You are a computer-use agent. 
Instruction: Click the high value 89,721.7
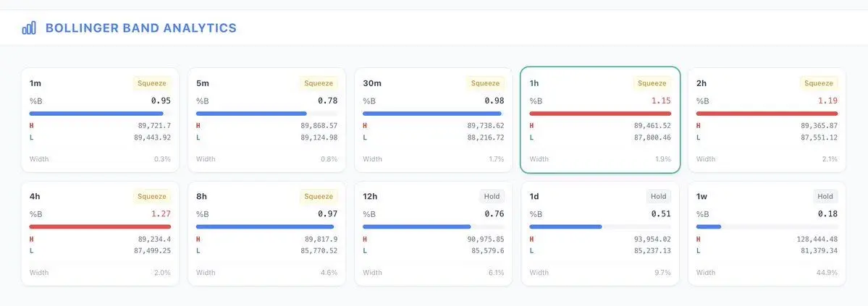154,126
